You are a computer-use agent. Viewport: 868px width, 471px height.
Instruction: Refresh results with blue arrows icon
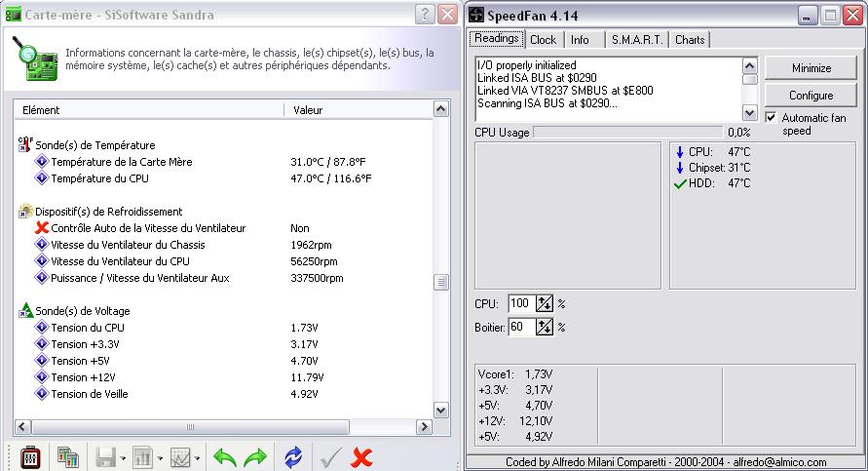coord(293,456)
